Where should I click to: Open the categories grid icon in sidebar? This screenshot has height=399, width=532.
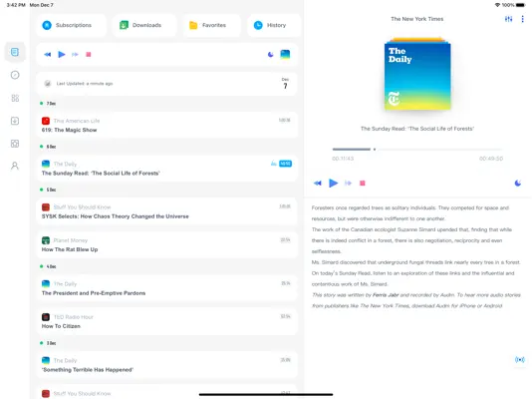tap(15, 98)
